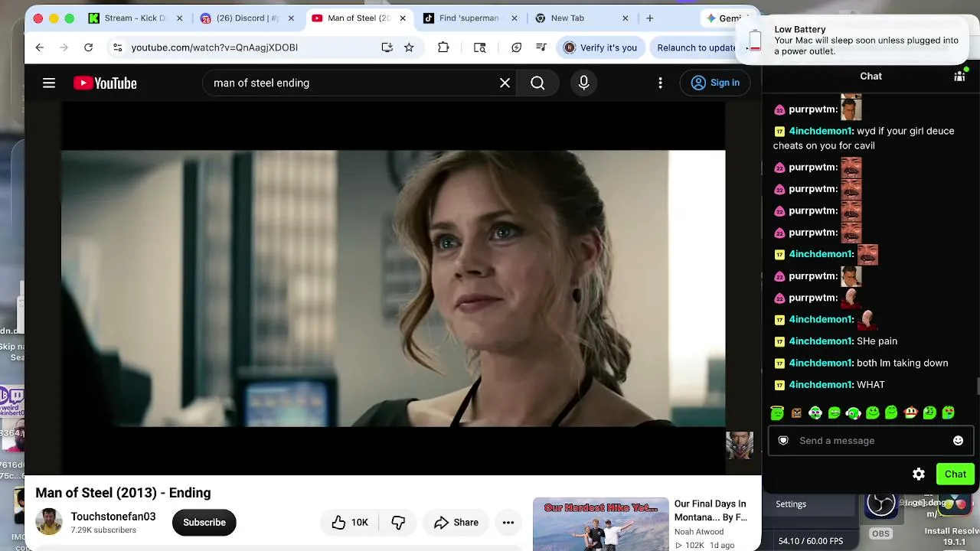Switch to the Discord tab
980x551 pixels.
pos(246,18)
